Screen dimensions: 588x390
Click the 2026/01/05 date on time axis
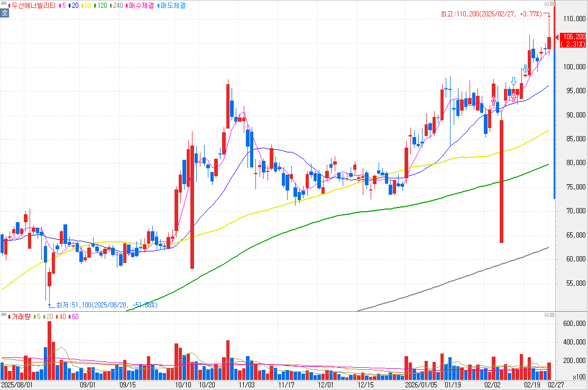click(x=421, y=385)
